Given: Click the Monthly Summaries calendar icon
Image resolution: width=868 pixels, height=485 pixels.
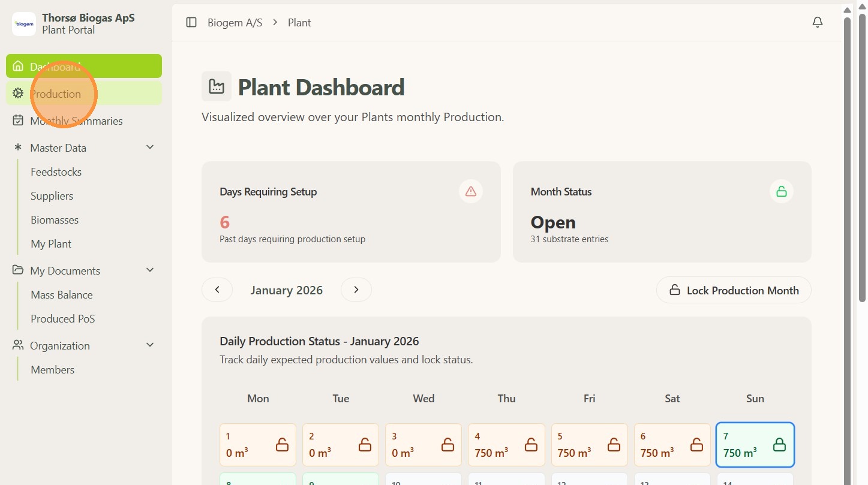Looking at the screenshot, I should point(18,121).
